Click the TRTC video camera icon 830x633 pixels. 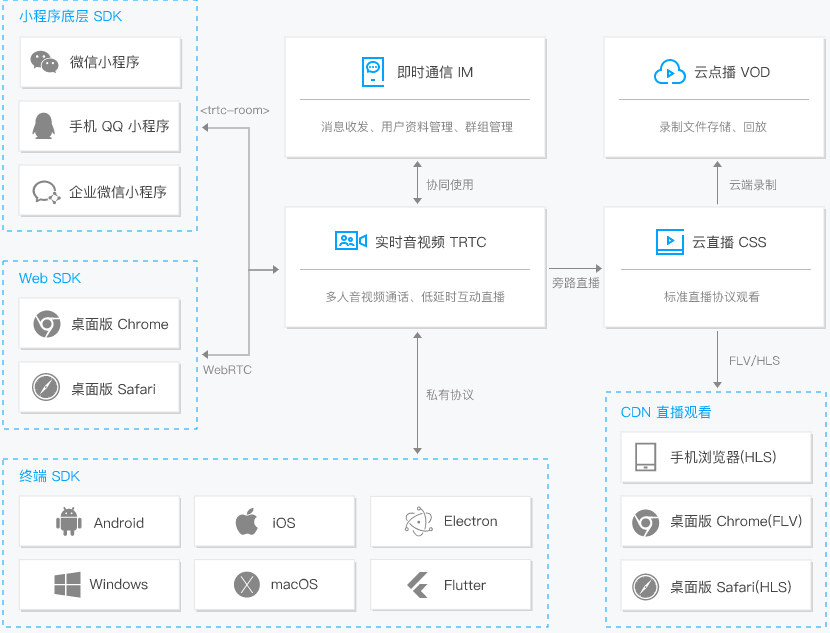[351, 241]
